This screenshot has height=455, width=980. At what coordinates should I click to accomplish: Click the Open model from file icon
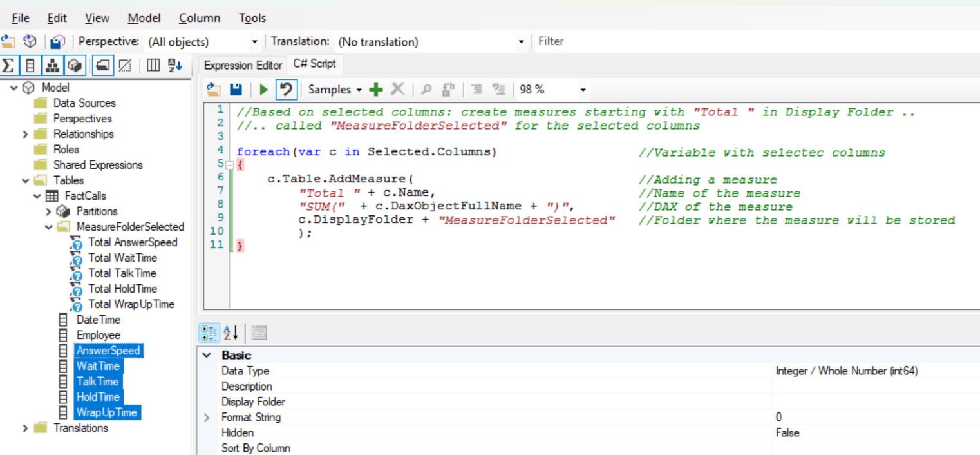pos(8,42)
